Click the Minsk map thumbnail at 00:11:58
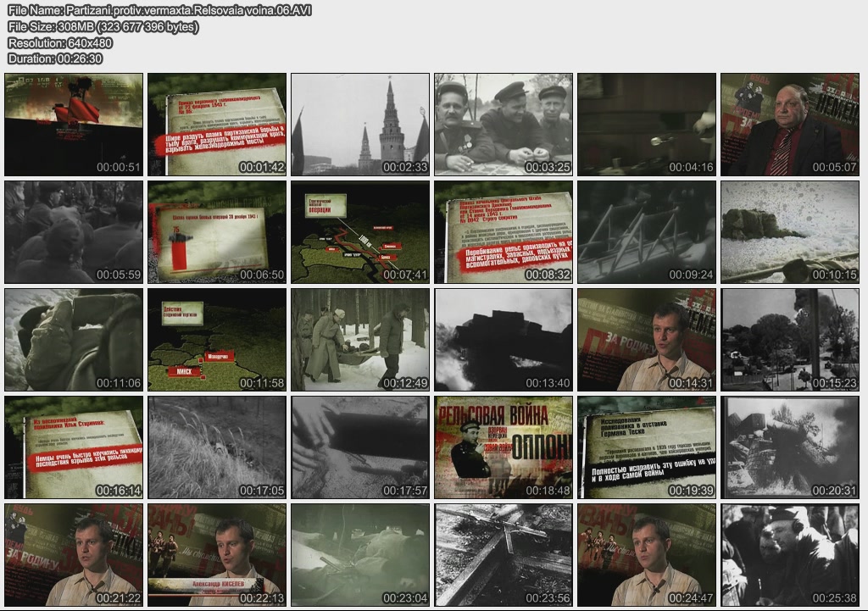 click(217, 340)
